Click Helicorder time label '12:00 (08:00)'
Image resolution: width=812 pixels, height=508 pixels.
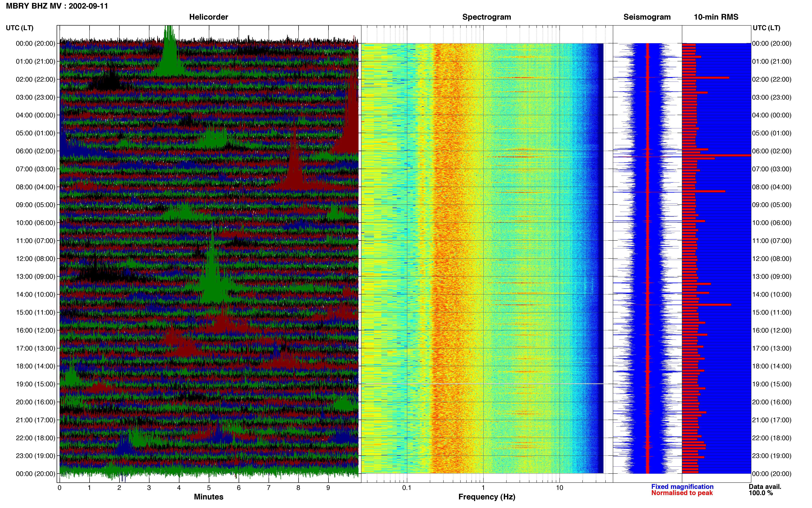(x=36, y=259)
